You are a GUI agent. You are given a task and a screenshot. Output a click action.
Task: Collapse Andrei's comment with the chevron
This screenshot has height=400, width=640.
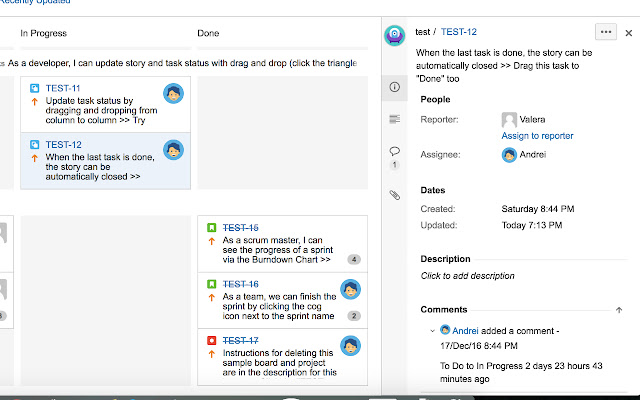coord(432,330)
